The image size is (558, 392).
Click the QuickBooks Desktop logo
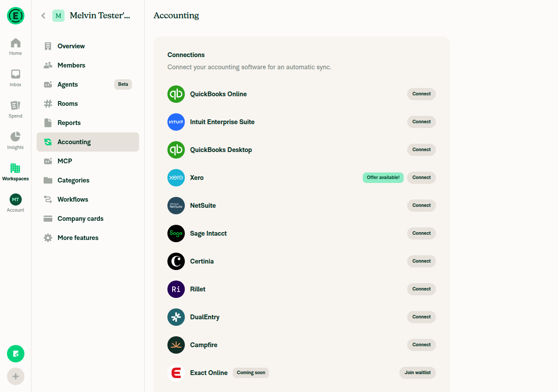pos(176,150)
